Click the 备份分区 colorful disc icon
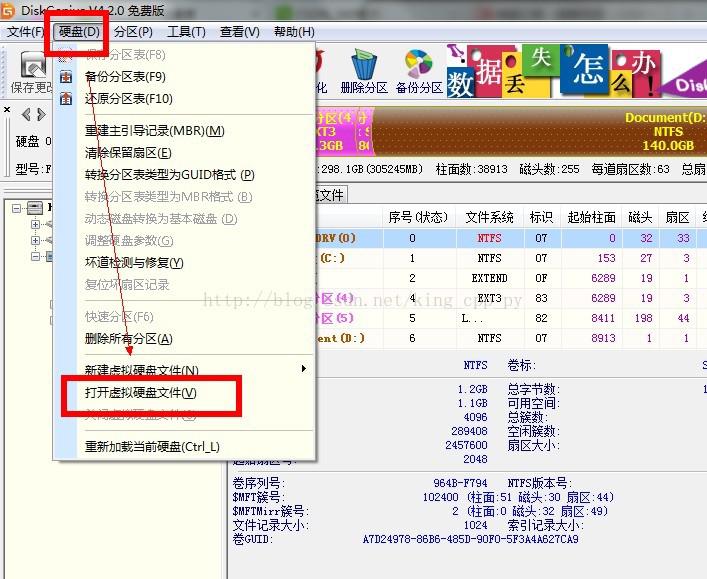Viewport: 707px width, 579px height. coord(419,72)
